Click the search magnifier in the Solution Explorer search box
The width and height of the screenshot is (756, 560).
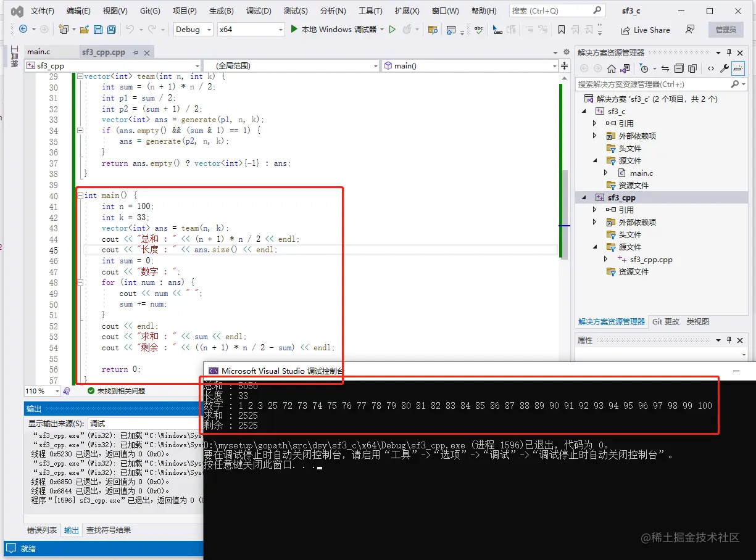734,84
